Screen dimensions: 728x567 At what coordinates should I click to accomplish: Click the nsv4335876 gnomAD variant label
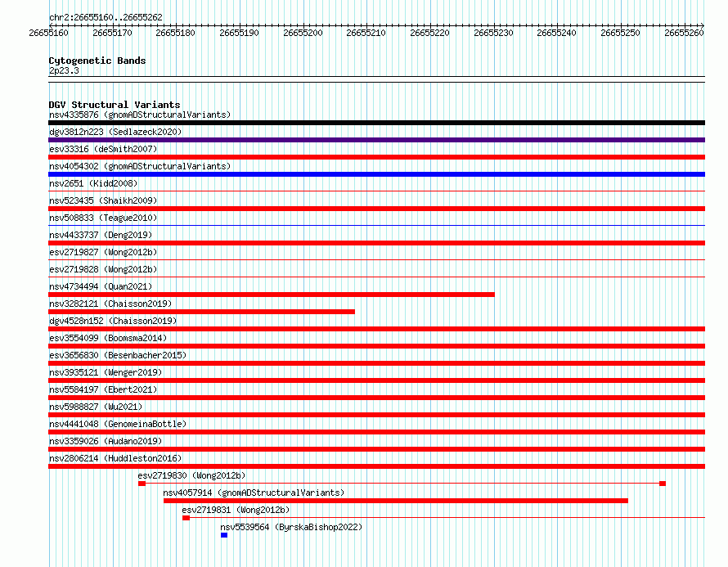(140, 115)
